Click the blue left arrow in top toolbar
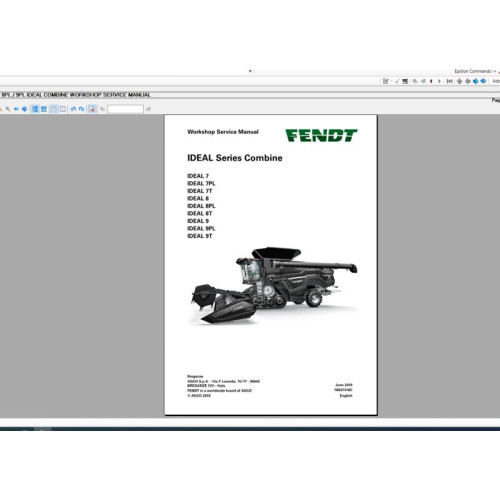Viewport: 500px width, 500px height. (x=476, y=81)
